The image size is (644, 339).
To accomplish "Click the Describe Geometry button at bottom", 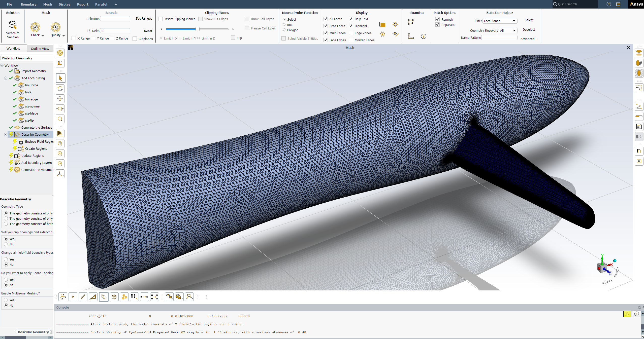I will pos(33,332).
